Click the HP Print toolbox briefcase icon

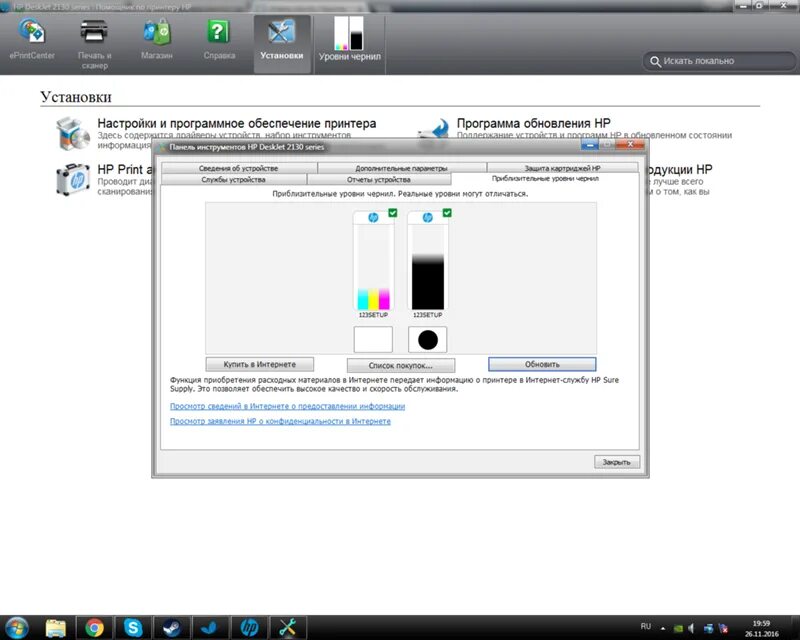click(72, 180)
